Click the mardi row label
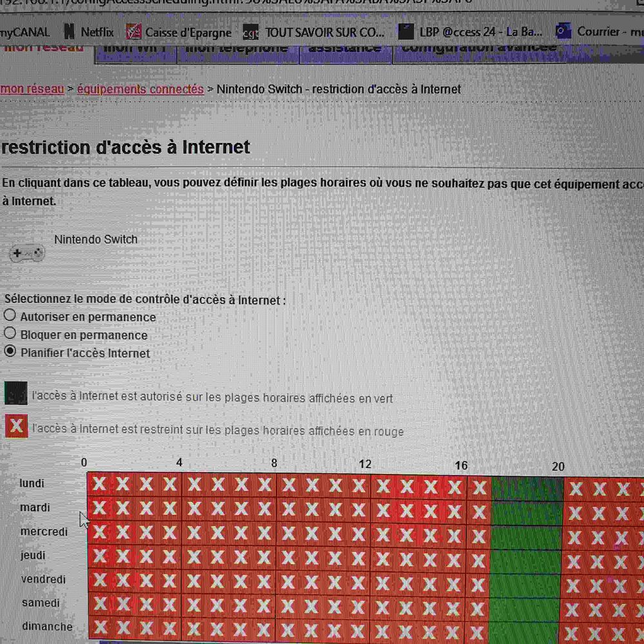This screenshot has width=644, height=644. 35,507
